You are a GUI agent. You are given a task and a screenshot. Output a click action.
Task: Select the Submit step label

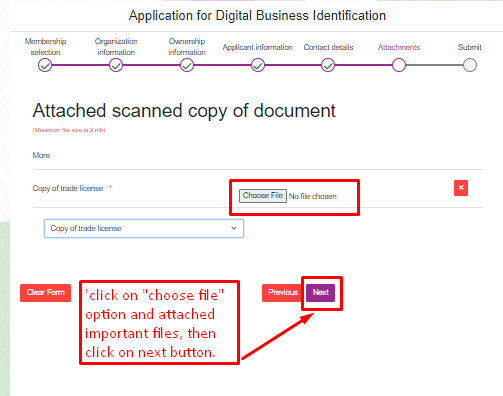pos(470,47)
